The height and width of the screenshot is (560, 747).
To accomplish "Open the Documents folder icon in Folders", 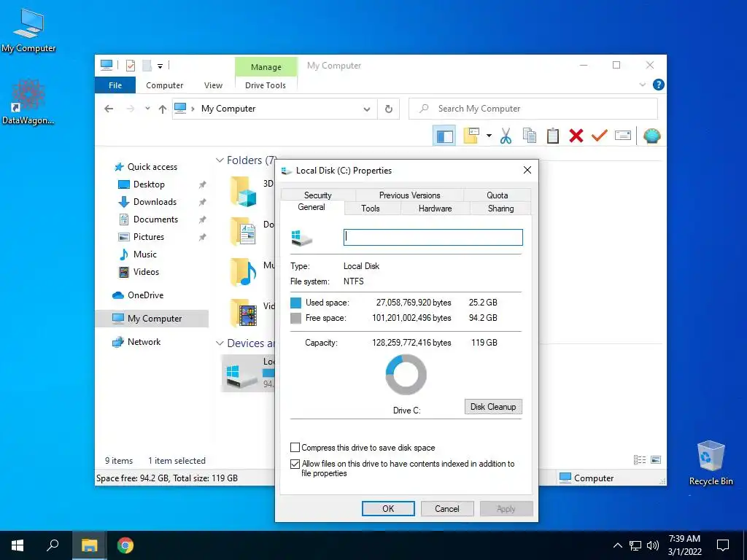I will [x=244, y=231].
